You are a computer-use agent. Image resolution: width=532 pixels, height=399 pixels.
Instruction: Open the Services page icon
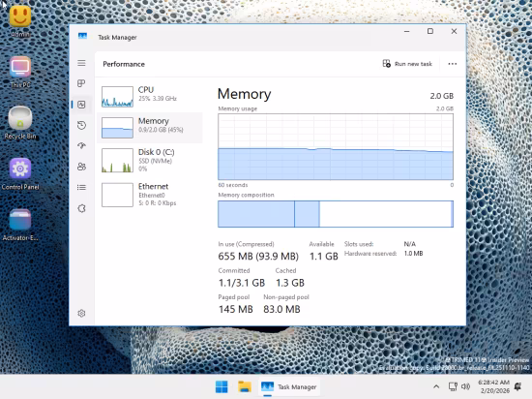[x=81, y=208]
